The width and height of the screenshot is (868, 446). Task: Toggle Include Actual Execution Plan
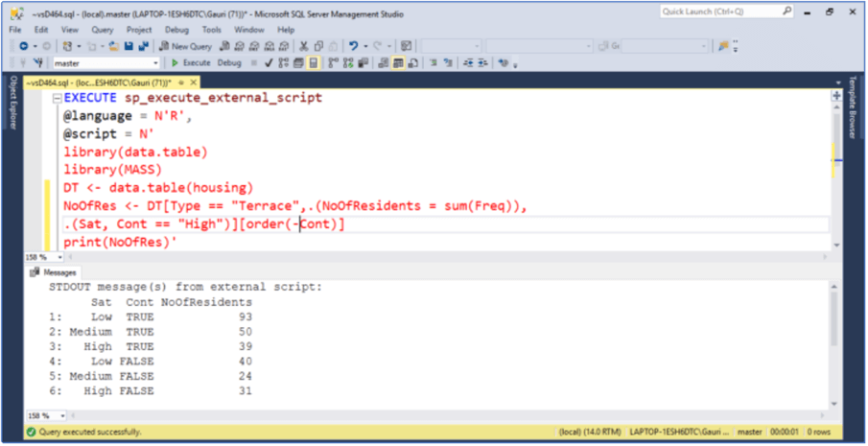(333, 63)
